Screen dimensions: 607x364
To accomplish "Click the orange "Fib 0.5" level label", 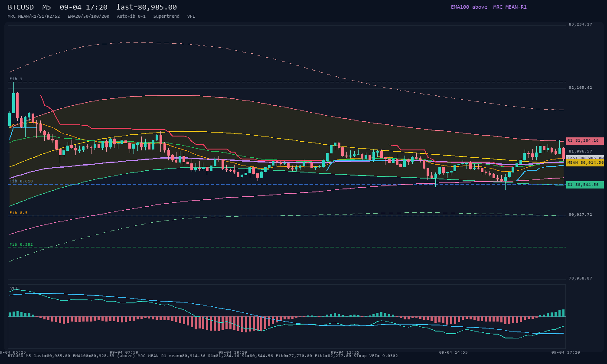I will click(x=19, y=213).
